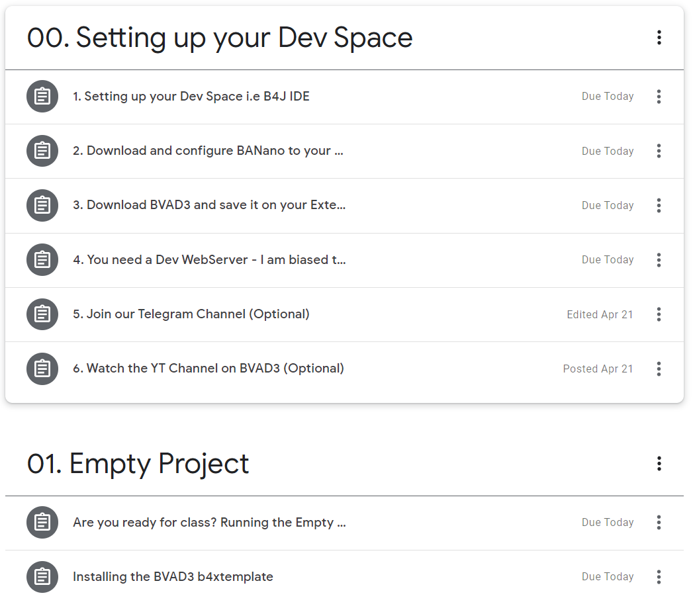
Task: Select 6. Watch the YT Channel on BVAD3
Action: point(208,368)
